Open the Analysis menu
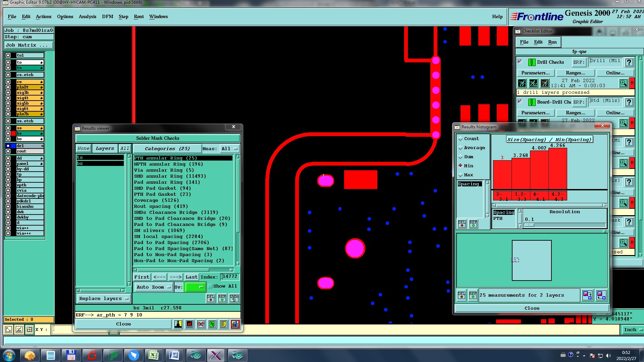Image resolution: width=644 pixels, height=362 pixels. (x=88, y=17)
